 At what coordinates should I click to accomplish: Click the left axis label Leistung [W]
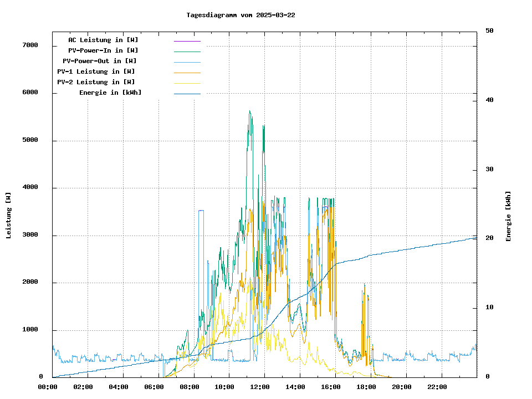click(8, 216)
